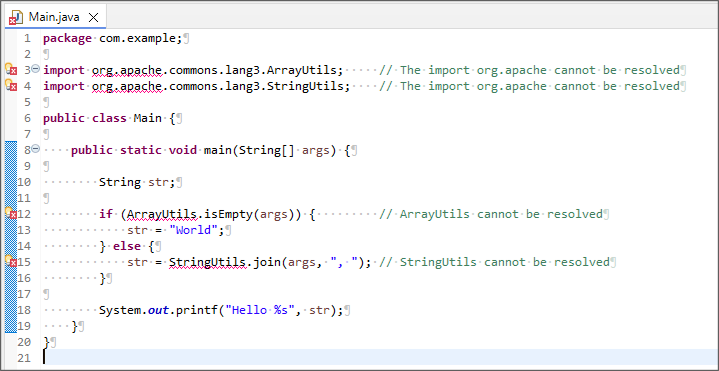Click 'else' keyword on line 14
Image resolution: width=719 pixels, height=371 pixels.
tap(127, 247)
